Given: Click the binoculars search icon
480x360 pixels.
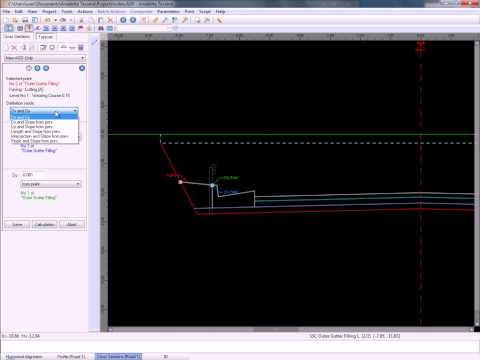Looking at the screenshot, I should tap(101, 28).
